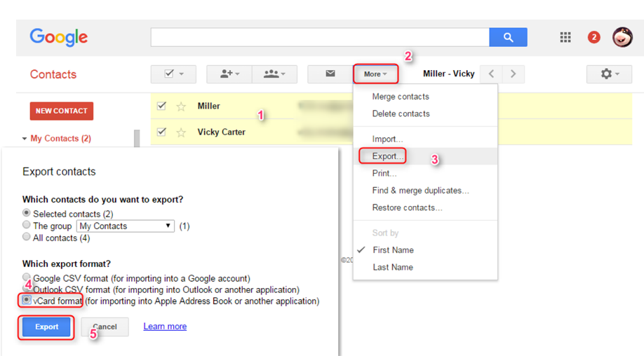Image resolution: width=644 pixels, height=356 pixels.
Task: Click the email envelope icon
Action: (330, 74)
